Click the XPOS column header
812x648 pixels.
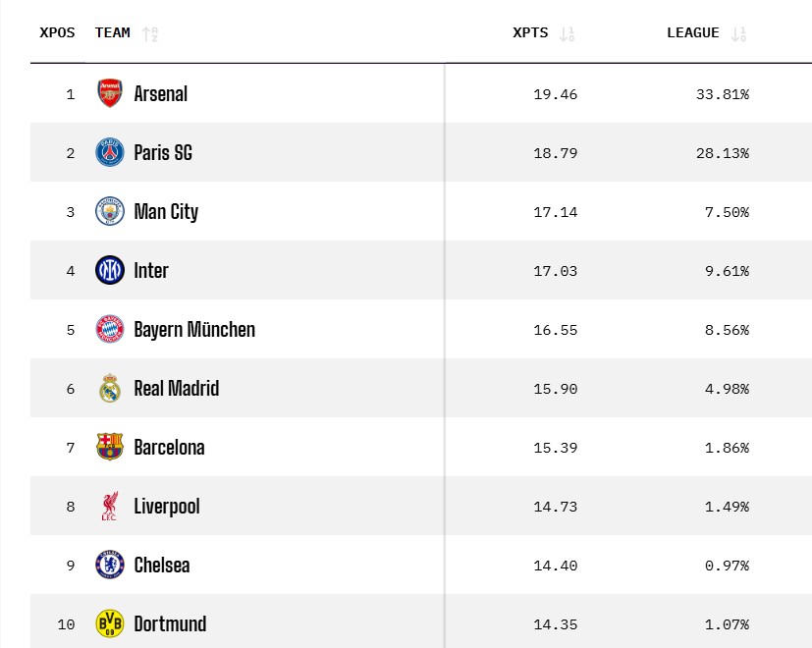click(57, 32)
